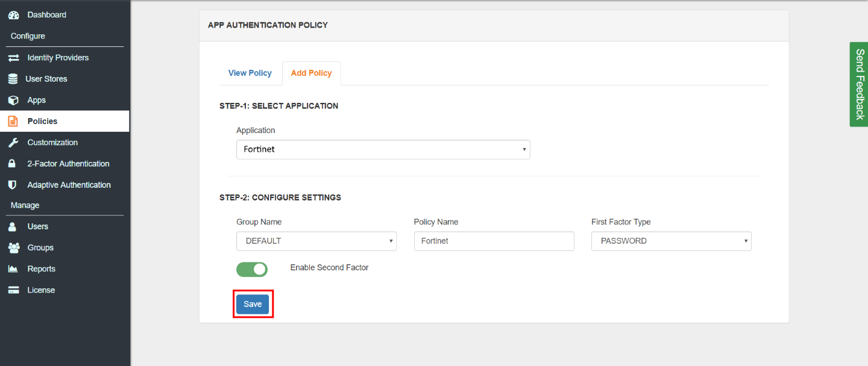Screen dimensions: 868x366
Task: Click the Reports chart icon
Action: [13, 269]
